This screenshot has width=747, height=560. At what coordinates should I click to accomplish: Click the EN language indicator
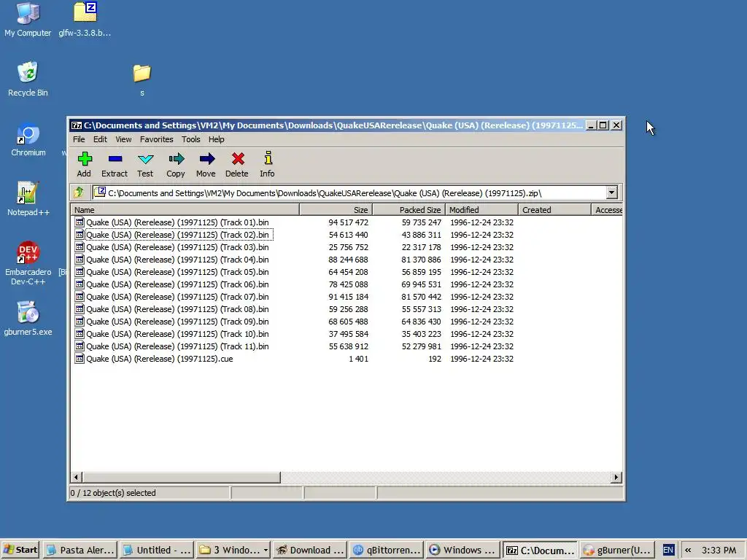pos(668,550)
